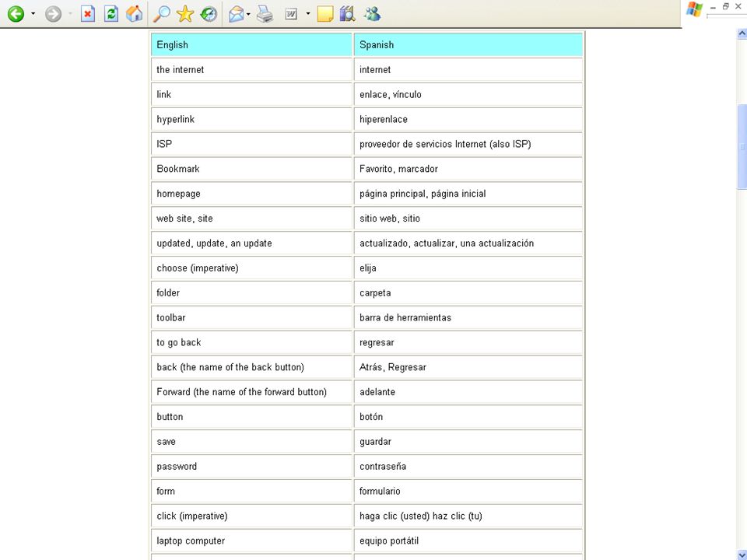Screen dimensions: 747x560
Task: Click the 'botón' cell
Action: tap(468, 416)
